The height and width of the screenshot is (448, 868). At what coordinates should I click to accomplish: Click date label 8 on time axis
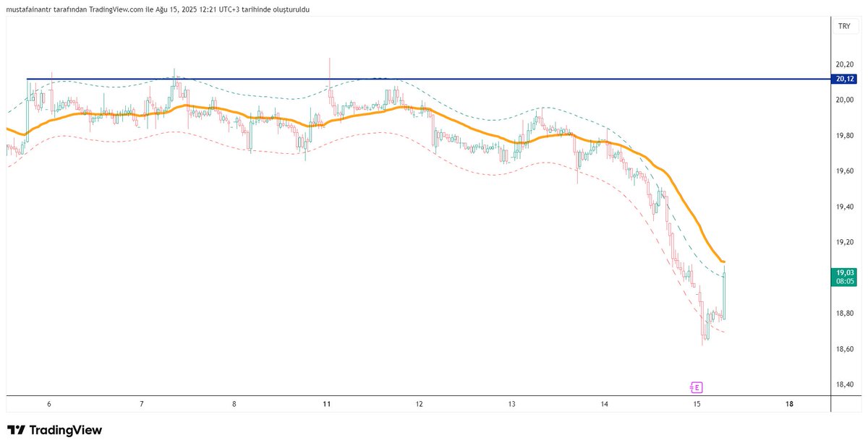coord(234,404)
